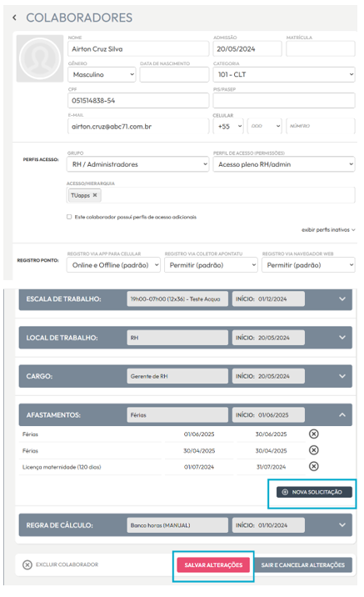Click the Local de Trabalho início 20/05/2024
The height and width of the screenshot is (597, 364).
pos(268,338)
